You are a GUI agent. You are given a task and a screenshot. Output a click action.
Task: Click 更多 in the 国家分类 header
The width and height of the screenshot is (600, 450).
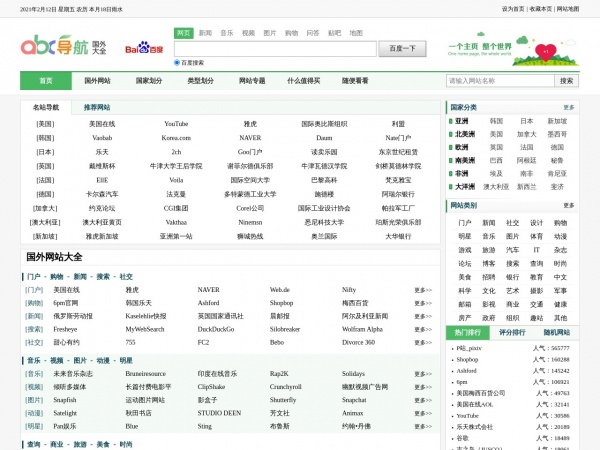[x=569, y=108]
